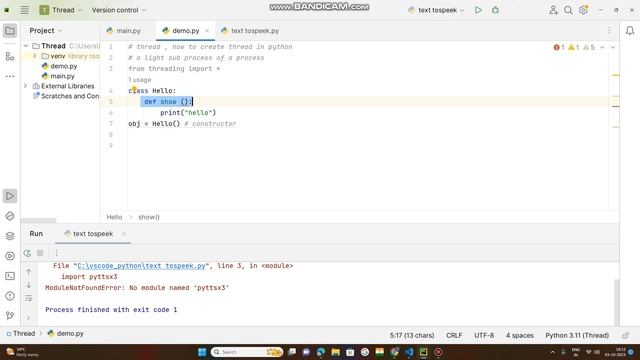Viewport: 640px width, 360px height.
Task: Open the Thread project dropdown
Action: [x=61, y=10]
